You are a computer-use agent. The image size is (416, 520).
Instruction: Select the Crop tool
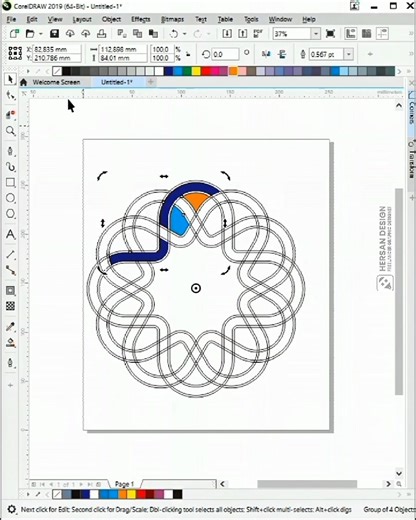(10, 115)
